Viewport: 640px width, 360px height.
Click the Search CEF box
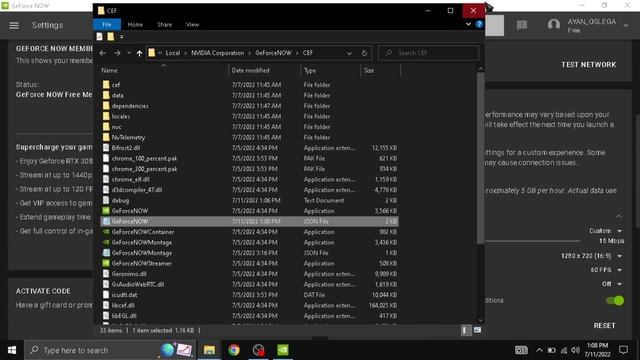pos(428,53)
